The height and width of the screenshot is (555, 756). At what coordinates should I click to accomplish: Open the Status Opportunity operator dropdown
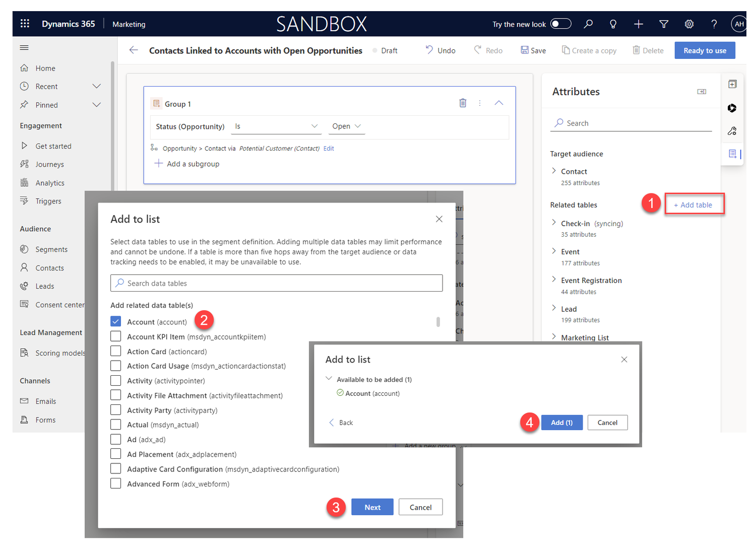point(276,126)
